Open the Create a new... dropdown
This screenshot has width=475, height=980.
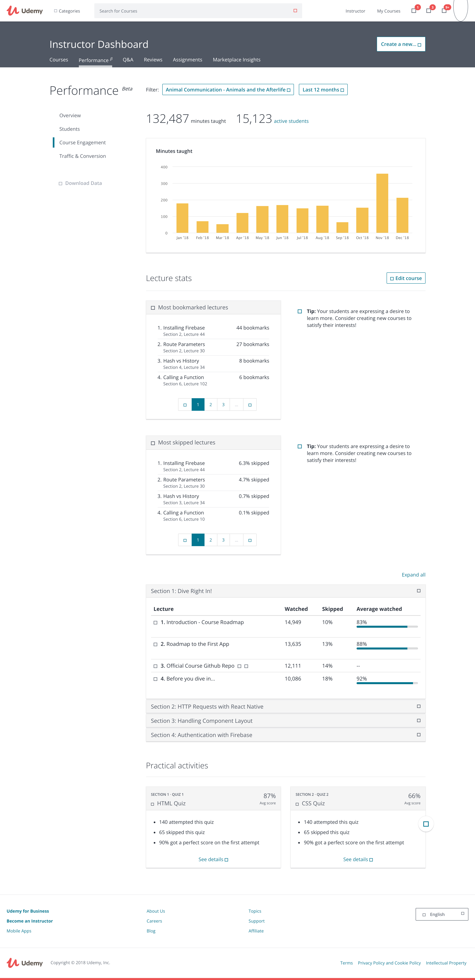tap(401, 44)
